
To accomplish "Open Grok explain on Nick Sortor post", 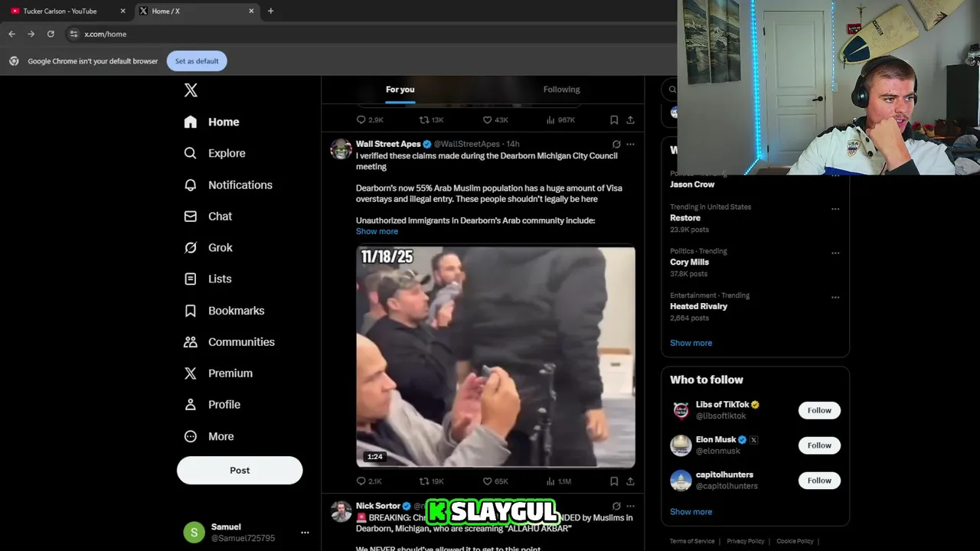I will [x=616, y=506].
